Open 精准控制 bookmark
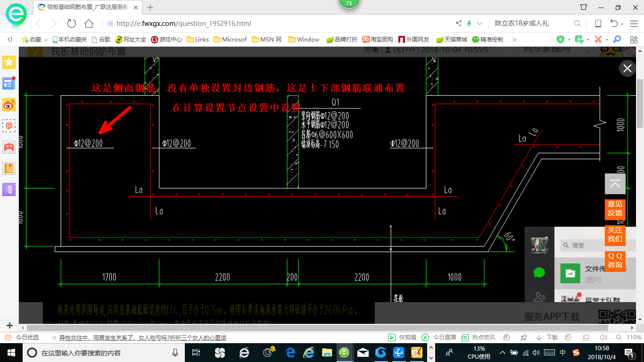The height and width of the screenshot is (362, 644). [487, 40]
